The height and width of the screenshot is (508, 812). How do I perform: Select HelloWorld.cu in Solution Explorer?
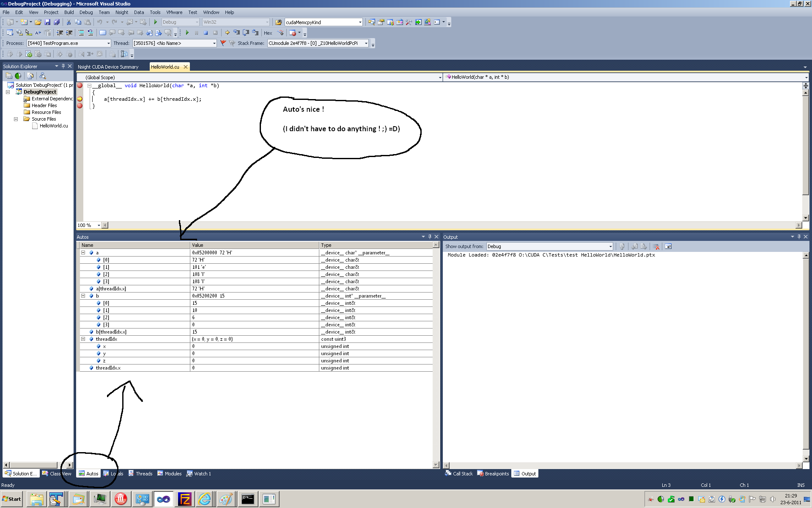tap(53, 126)
